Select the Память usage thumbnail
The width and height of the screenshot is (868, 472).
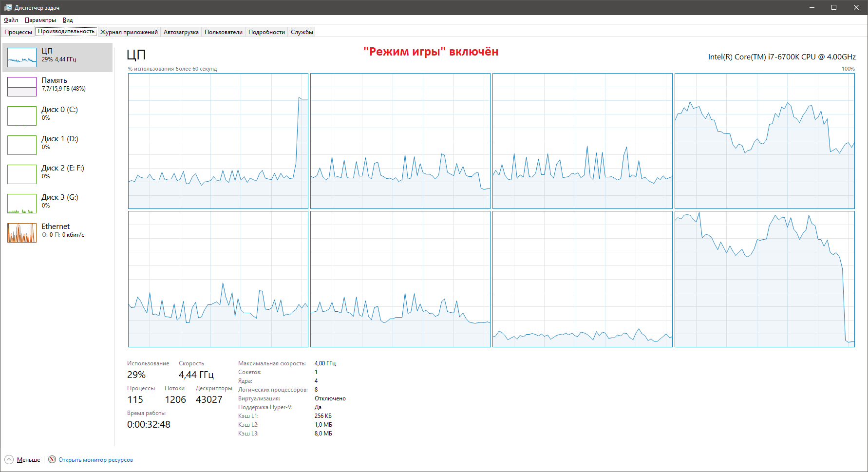tap(22, 87)
